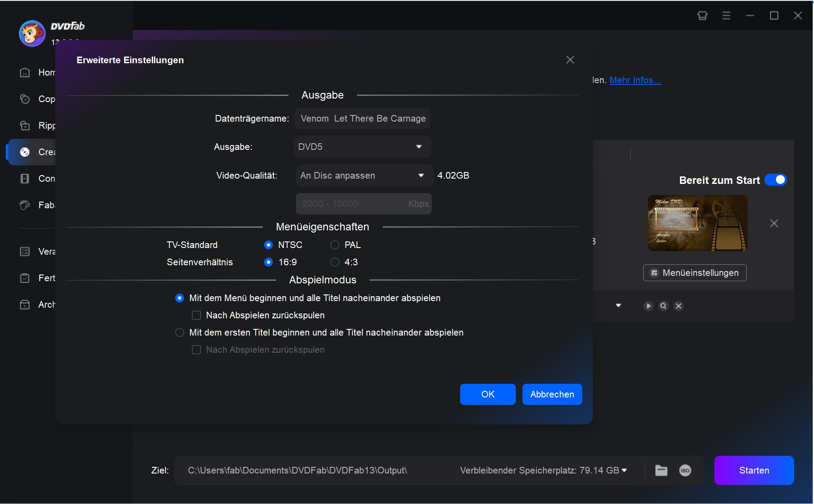Select 4:3 aspect ratio
This screenshot has width=814, height=504.
click(x=335, y=262)
